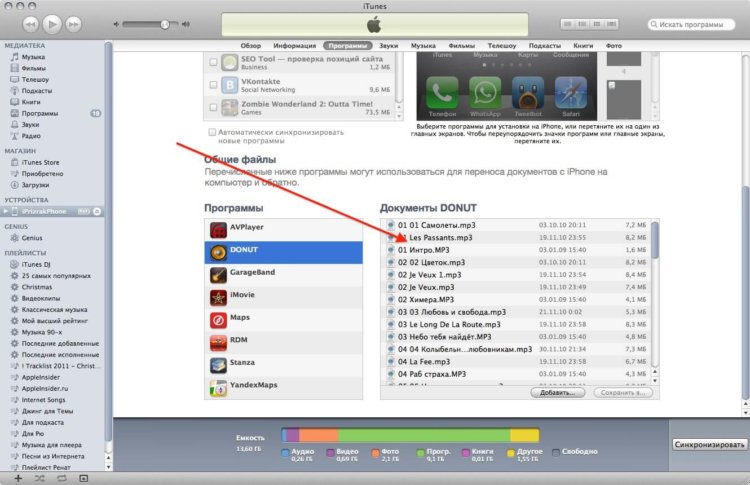Open Книги in the library sidebar
This screenshot has height=485, width=750.
coord(31,102)
